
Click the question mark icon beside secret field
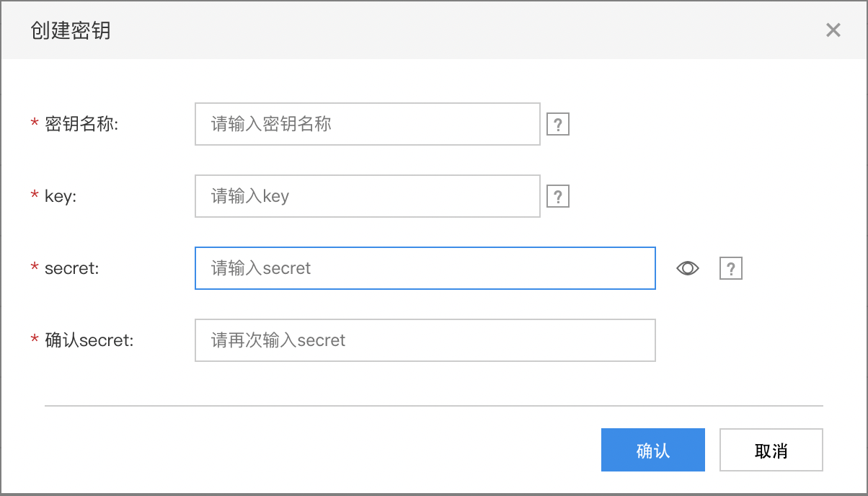click(x=731, y=268)
